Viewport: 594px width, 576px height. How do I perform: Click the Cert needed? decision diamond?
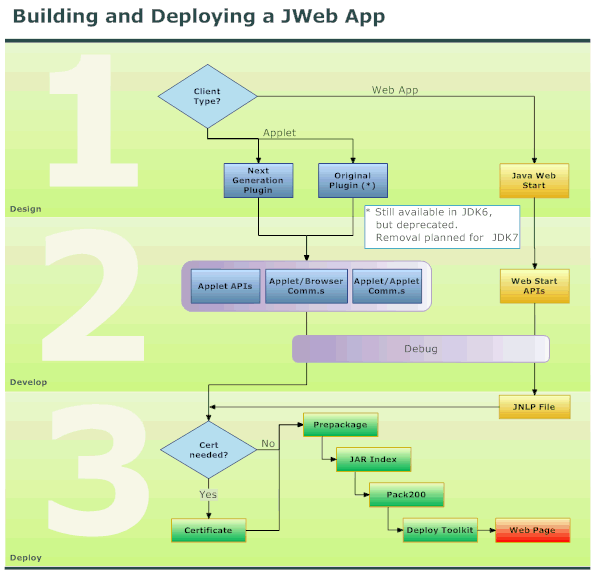(x=209, y=450)
